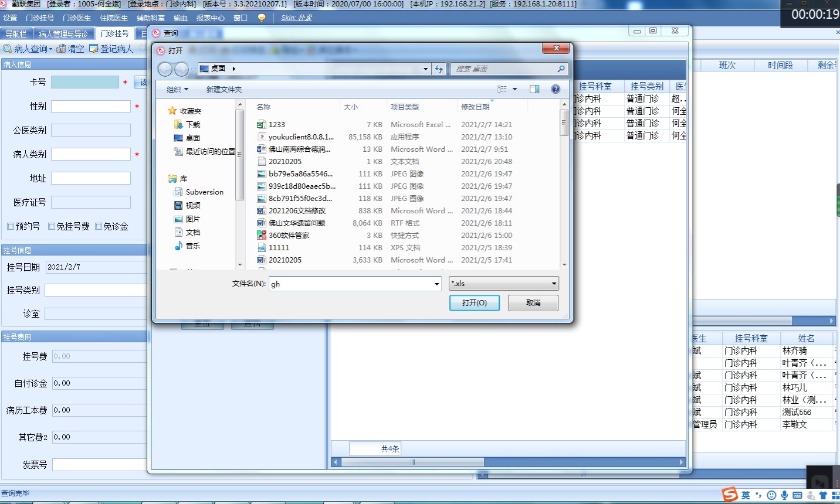
Task: Click the 病人查询 search icon
Action: click(8, 49)
